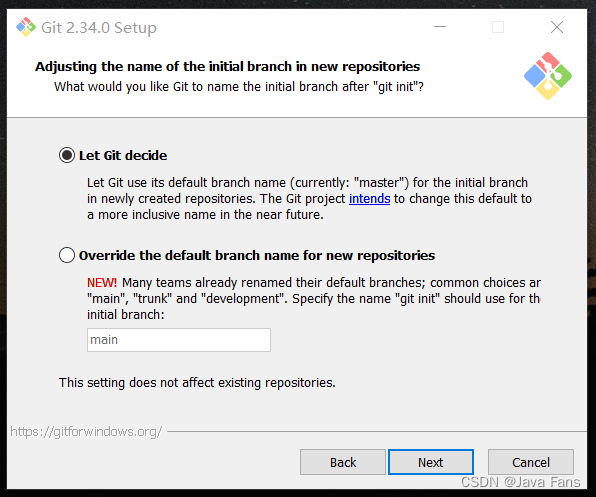
Task: Click the 'does not affect existing repositories' note
Action: point(197,383)
